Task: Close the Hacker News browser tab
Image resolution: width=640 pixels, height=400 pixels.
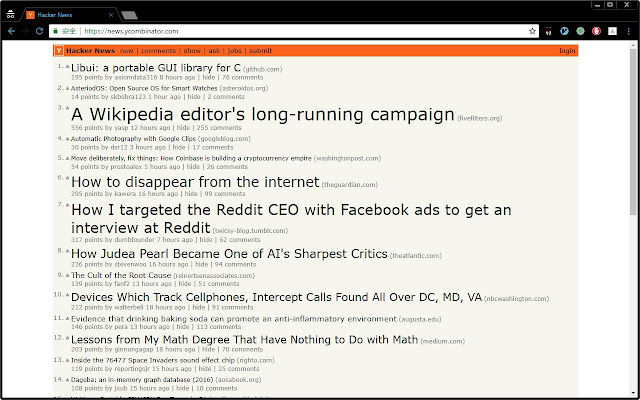Action: click(111, 15)
